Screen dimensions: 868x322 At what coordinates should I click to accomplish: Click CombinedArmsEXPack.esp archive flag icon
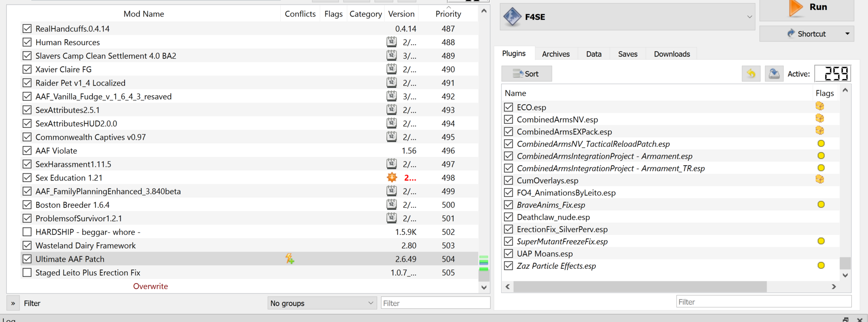tap(820, 131)
